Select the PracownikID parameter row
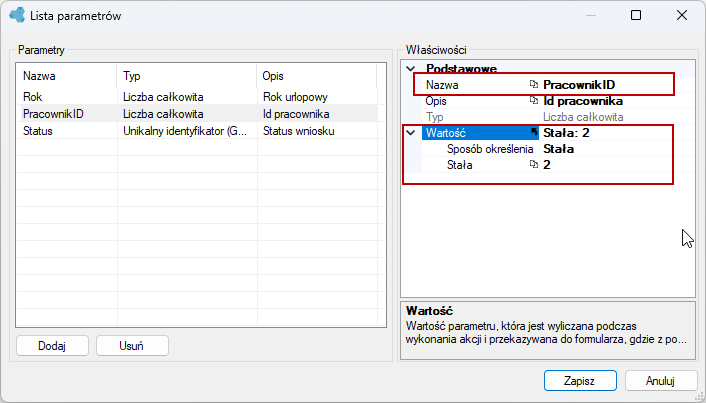This screenshot has width=706, height=403. point(197,113)
